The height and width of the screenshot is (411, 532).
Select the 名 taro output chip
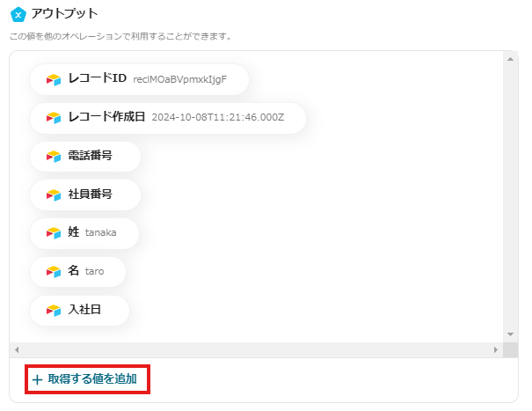(x=78, y=271)
